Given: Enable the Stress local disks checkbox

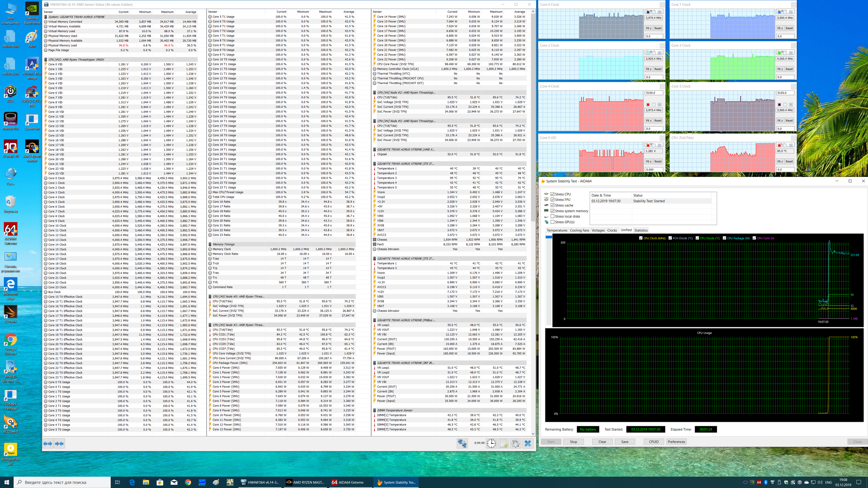Looking at the screenshot, I should pos(552,216).
